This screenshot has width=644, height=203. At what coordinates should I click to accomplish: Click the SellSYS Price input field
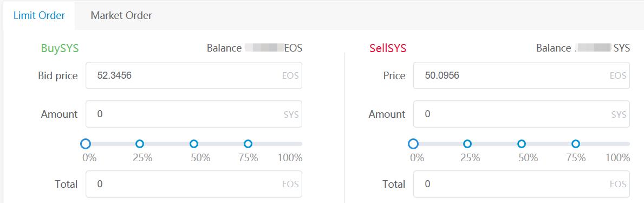[522, 75]
